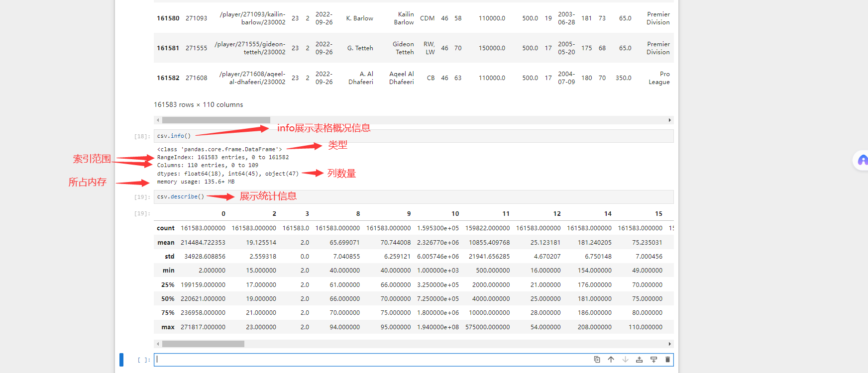Click the G. Tetteh name cell
This screenshot has width=868, height=373.
360,48
